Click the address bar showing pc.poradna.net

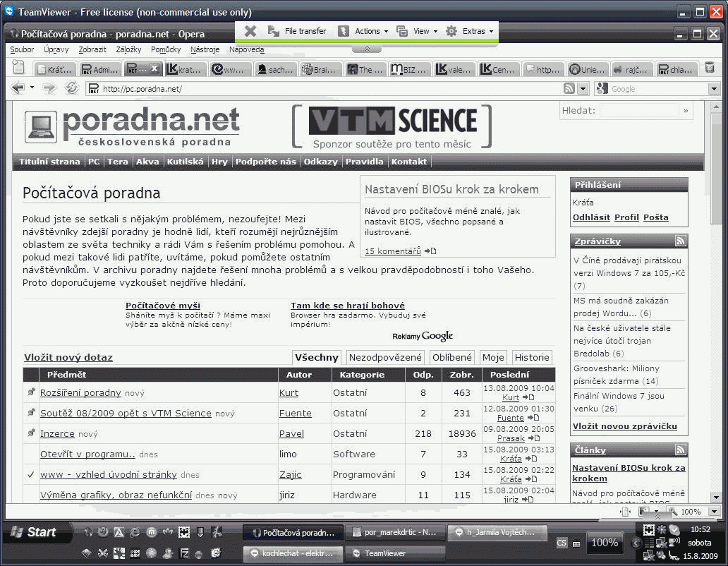tap(325, 89)
